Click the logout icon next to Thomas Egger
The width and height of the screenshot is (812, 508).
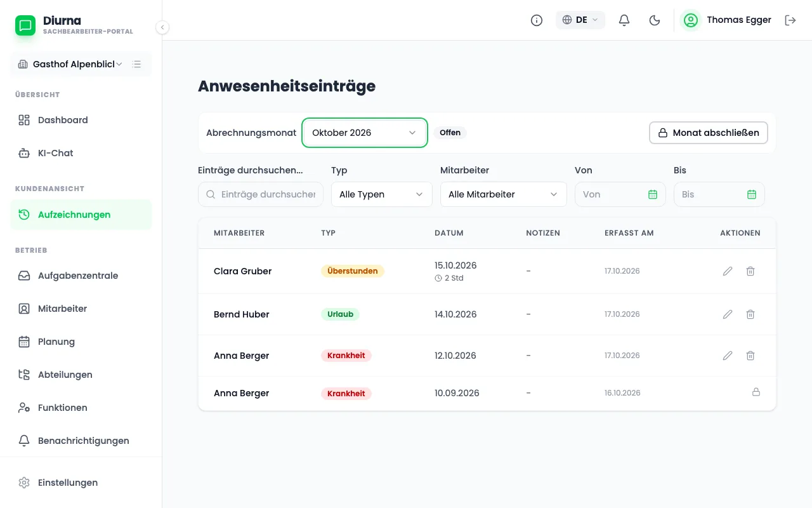click(x=790, y=20)
